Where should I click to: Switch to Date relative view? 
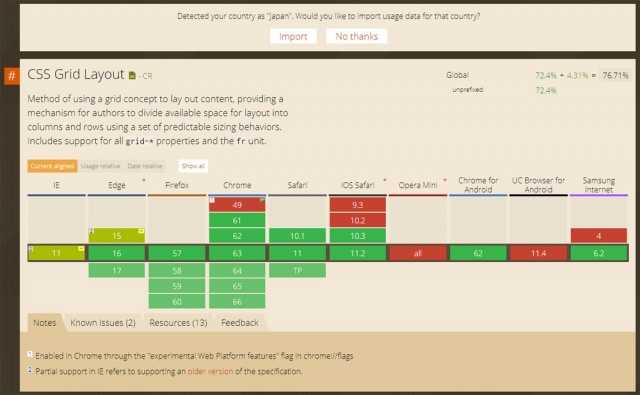pyautogui.click(x=145, y=166)
